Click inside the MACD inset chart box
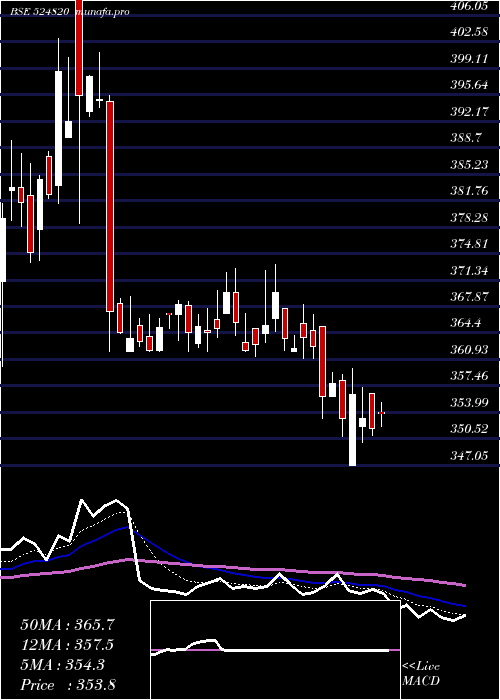Viewport: 500px width, 700px height. (275, 650)
